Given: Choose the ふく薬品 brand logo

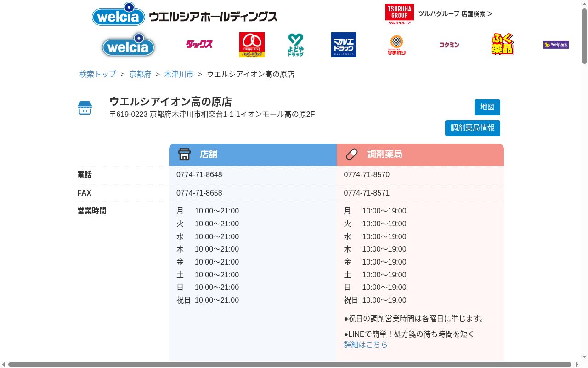Looking at the screenshot, I should [503, 45].
